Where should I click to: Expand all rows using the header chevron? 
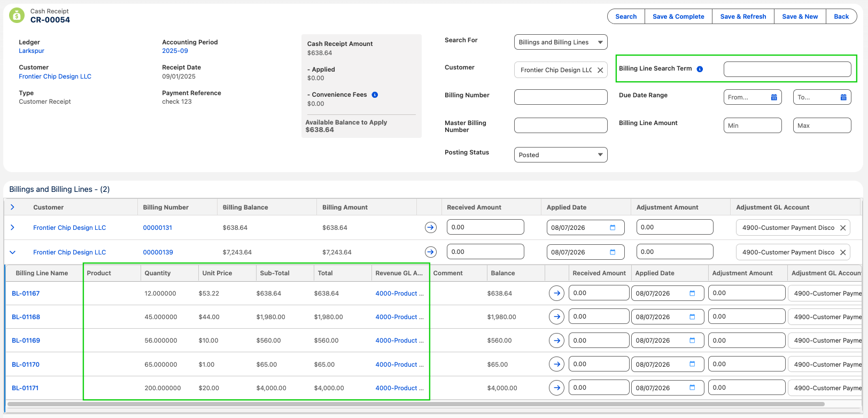coord(12,207)
